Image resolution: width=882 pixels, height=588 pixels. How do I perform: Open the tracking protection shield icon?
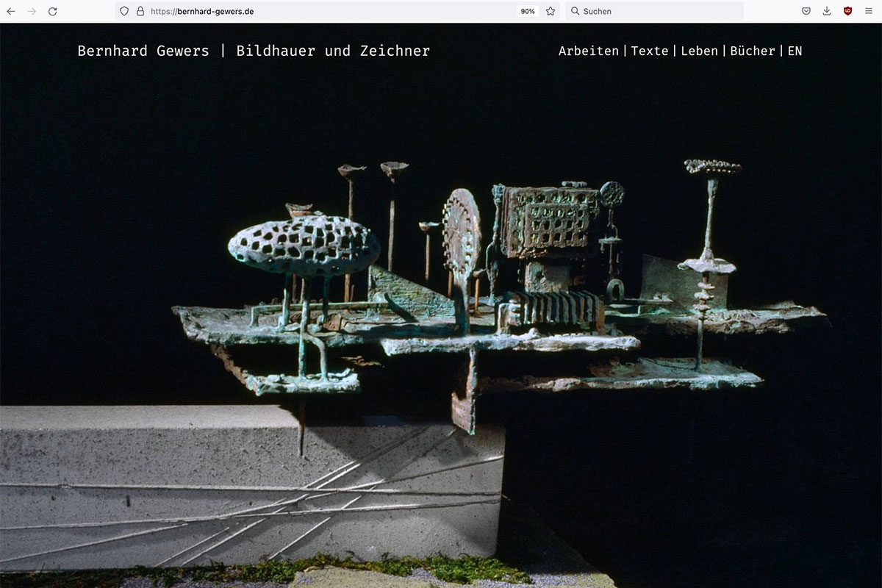tap(124, 11)
